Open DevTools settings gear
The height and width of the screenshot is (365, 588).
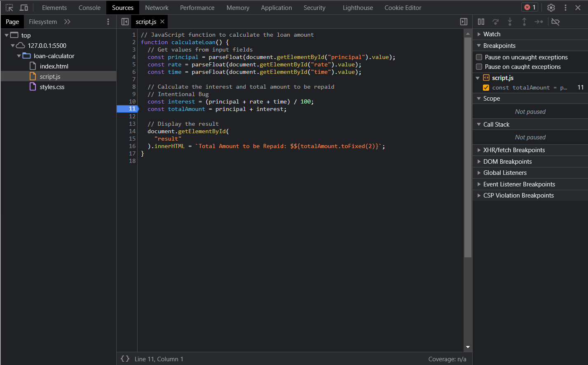point(551,7)
